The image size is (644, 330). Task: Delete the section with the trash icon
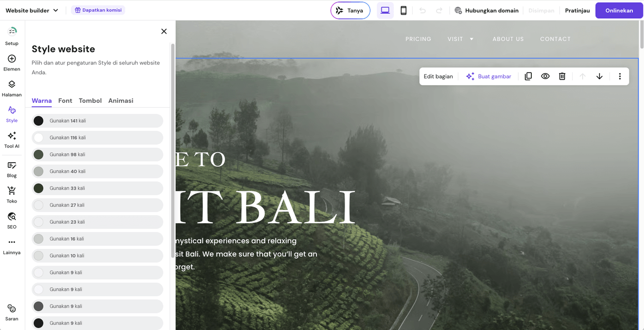click(562, 76)
